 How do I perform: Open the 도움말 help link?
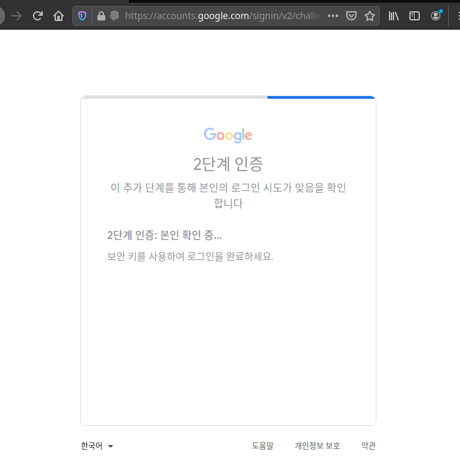263,446
